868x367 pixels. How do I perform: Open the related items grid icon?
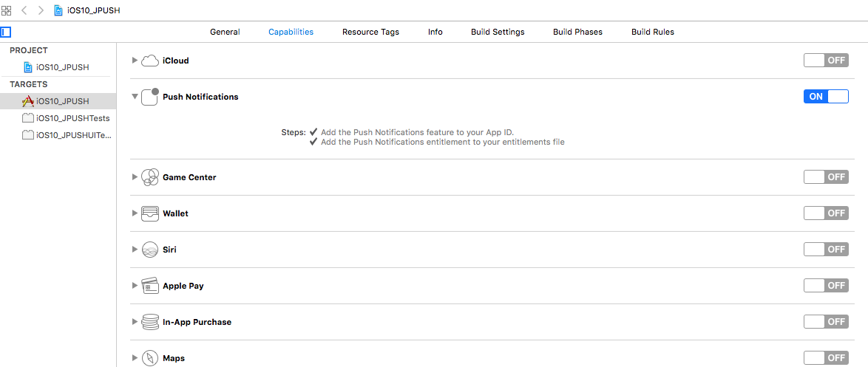6,10
